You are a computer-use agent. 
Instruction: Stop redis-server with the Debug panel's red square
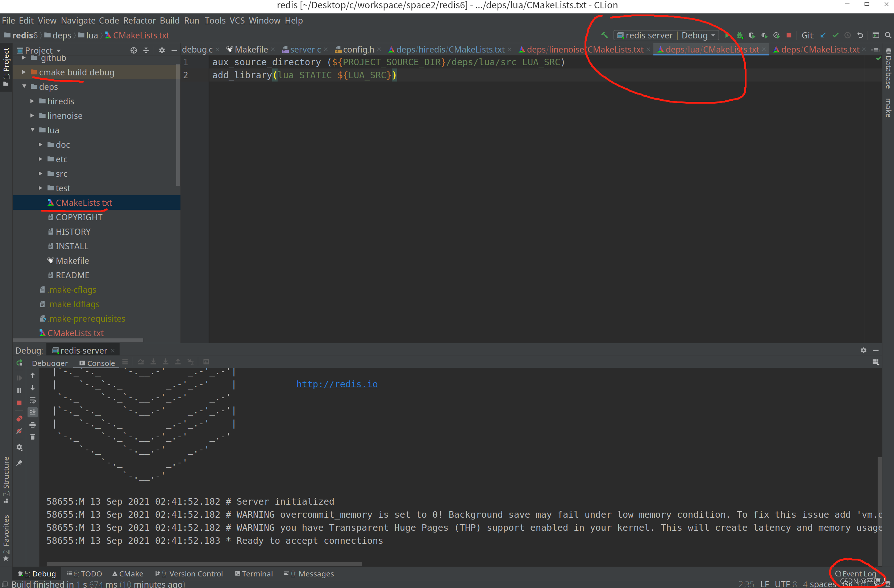pos(19,403)
